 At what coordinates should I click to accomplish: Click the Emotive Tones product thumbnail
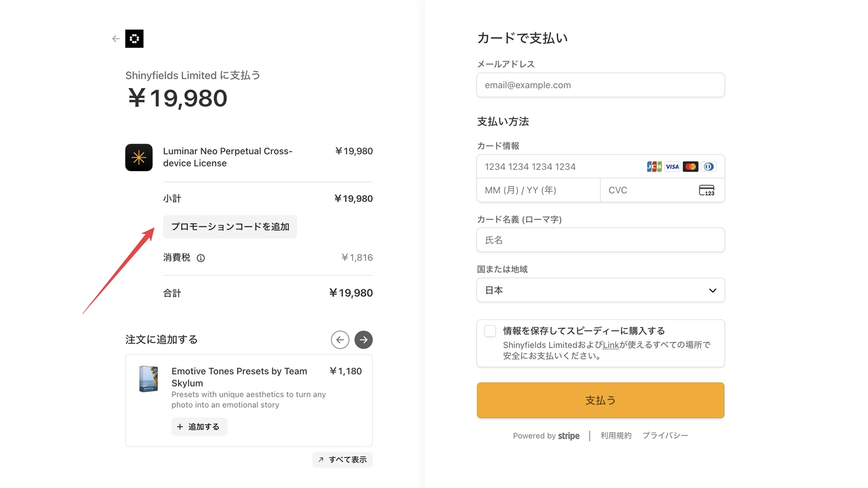[148, 379]
